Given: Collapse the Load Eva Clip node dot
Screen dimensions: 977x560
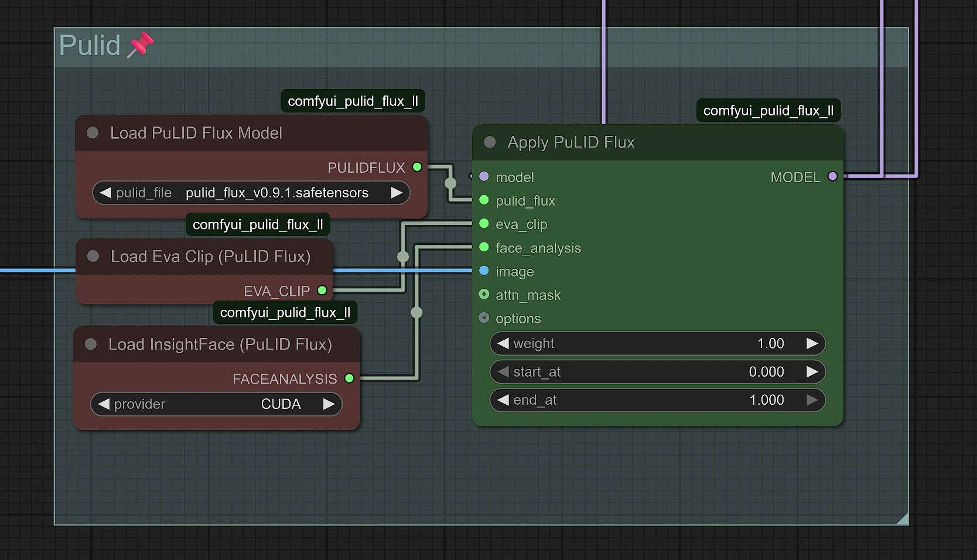Looking at the screenshot, I should (x=93, y=256).
